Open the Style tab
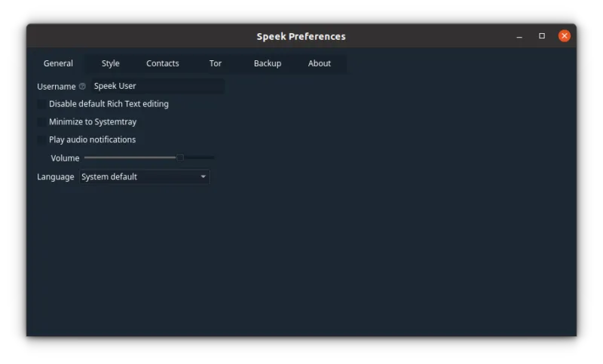Viewport: 603px width, 364px height. click(111, 63)
